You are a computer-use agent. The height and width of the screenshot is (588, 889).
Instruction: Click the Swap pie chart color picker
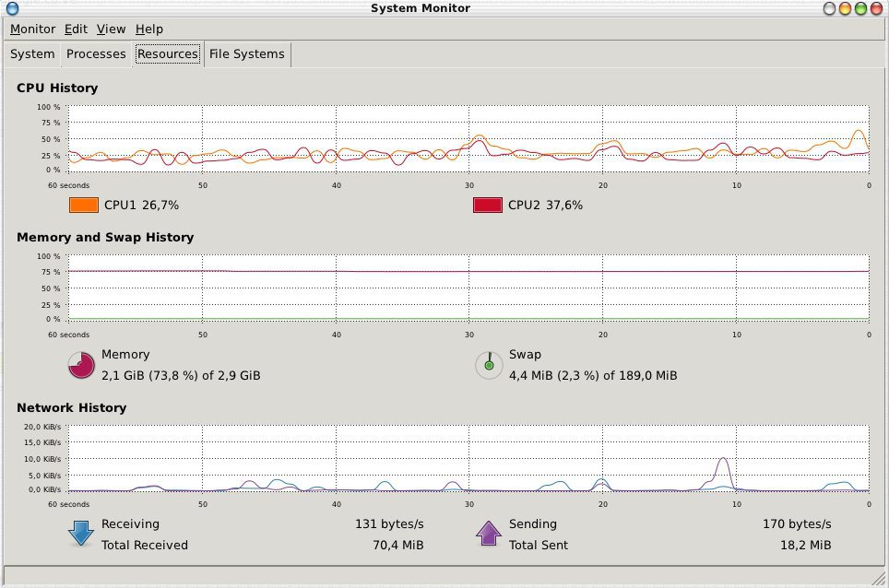click(489, 365)
